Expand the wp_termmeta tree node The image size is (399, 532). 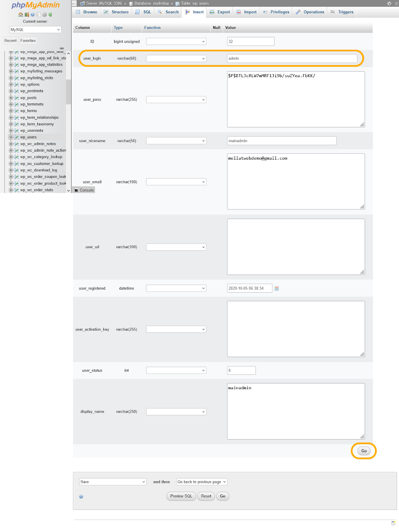[11, 104]
